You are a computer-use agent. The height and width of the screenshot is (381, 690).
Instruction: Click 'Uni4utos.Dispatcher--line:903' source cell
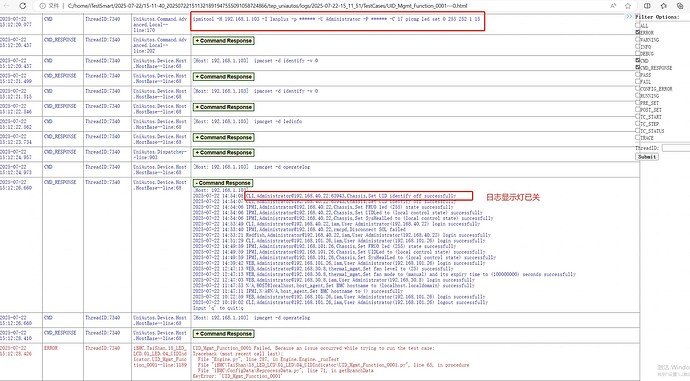pyautogui.click(x=160, y=154)
